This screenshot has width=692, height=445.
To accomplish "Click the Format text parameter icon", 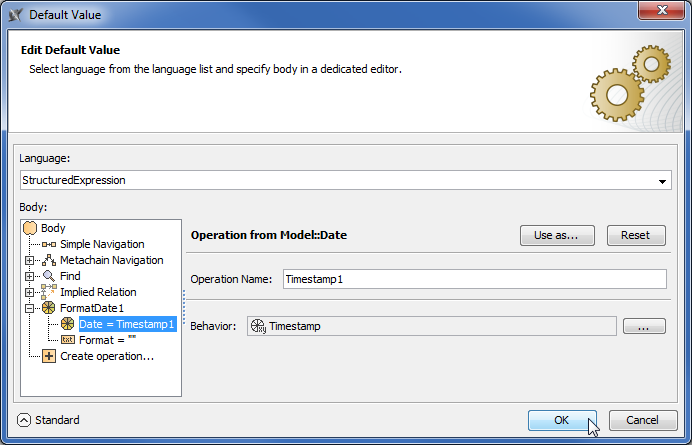I will point(67,340).
